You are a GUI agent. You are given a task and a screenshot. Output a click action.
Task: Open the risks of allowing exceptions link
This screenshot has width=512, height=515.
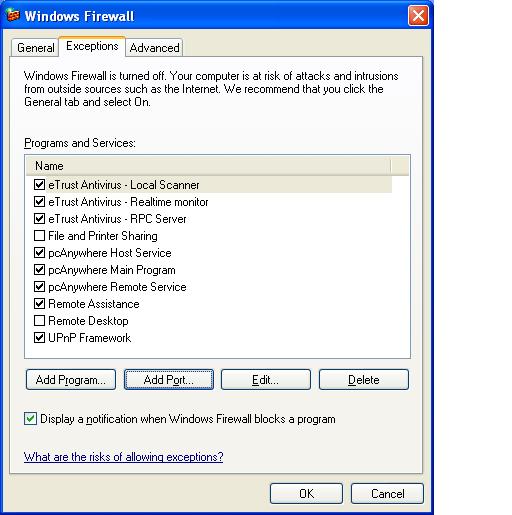[x=123, y=457]
